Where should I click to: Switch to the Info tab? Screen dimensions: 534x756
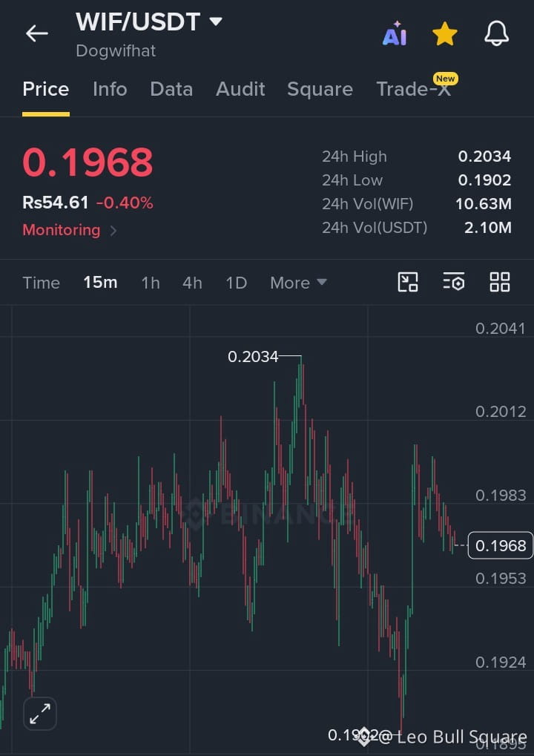[x=110, y=89]
